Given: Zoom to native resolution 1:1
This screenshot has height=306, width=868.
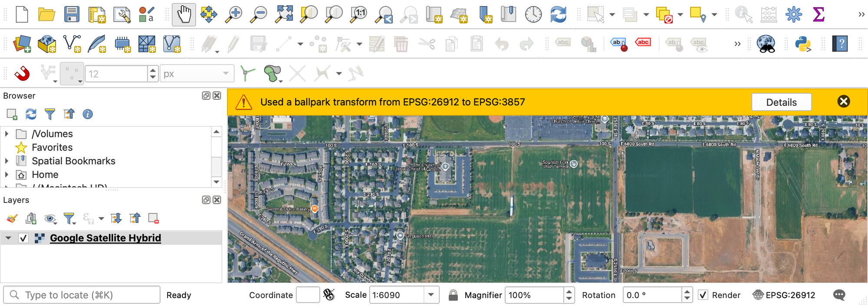Looking at the screenshot, I should pyautogui.click(x=359, y=14).
